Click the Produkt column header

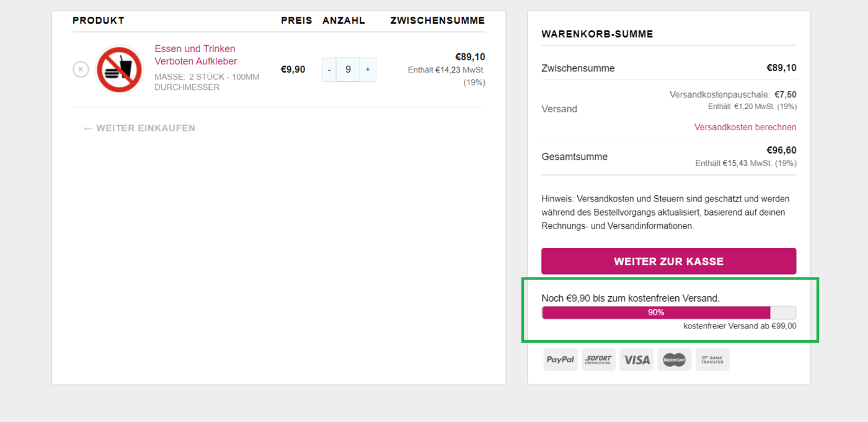99,20
